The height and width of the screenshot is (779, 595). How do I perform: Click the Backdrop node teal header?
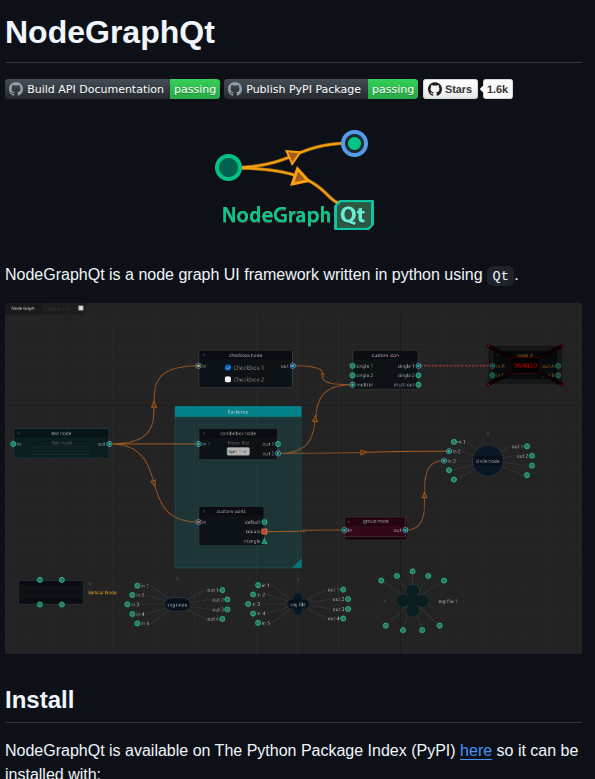(x=238, y=411)
